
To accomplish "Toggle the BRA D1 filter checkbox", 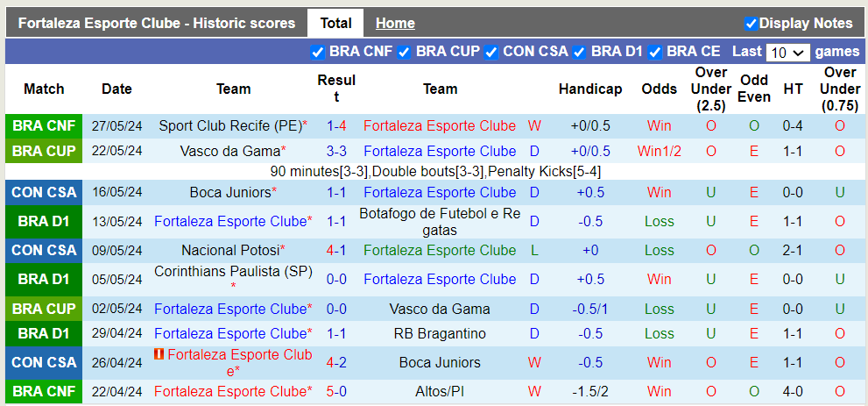I will click(x=579, y=52).
